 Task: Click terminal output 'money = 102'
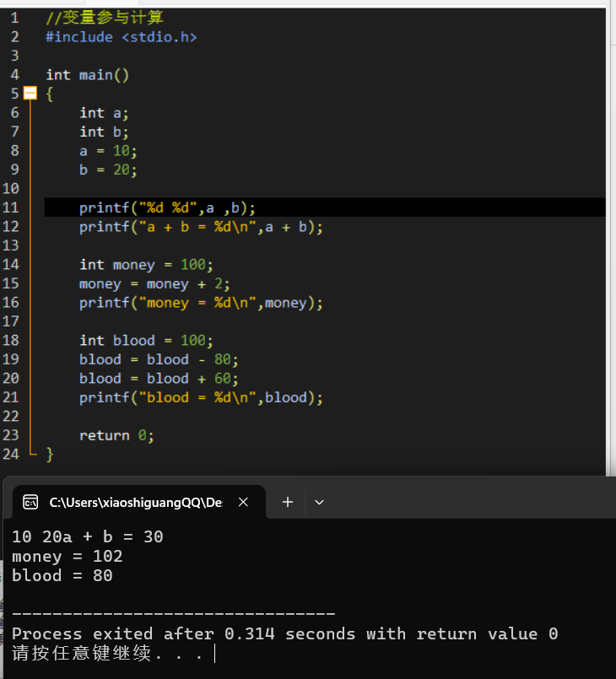[68, 557]
